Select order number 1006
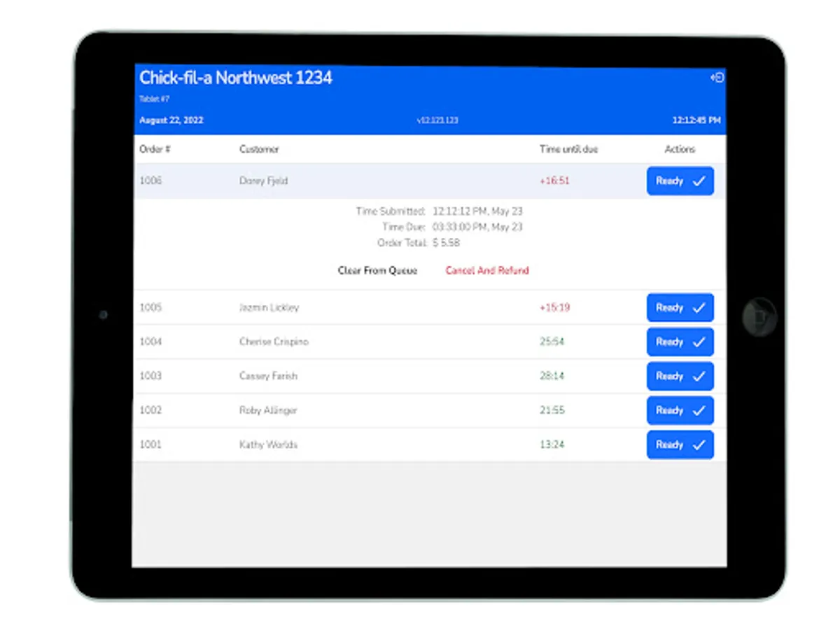Screen dimensions: 840x630 (150, 181)
